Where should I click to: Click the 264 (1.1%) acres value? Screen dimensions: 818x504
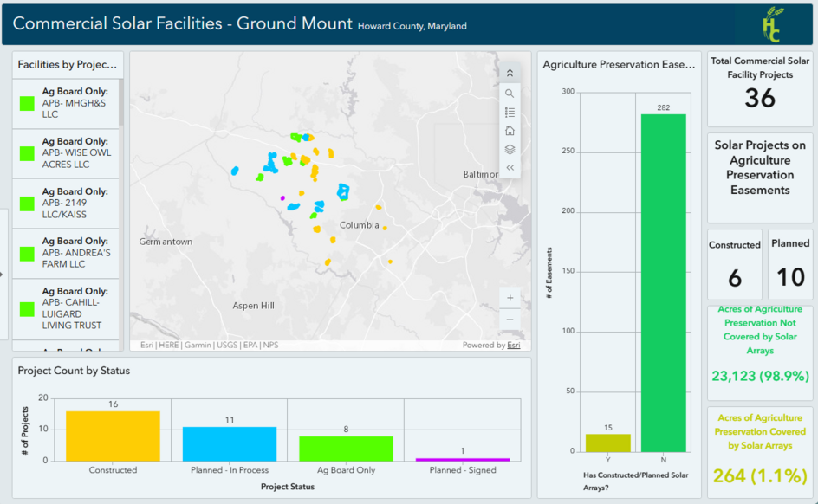pyautogui.click(x=760, y=475)
